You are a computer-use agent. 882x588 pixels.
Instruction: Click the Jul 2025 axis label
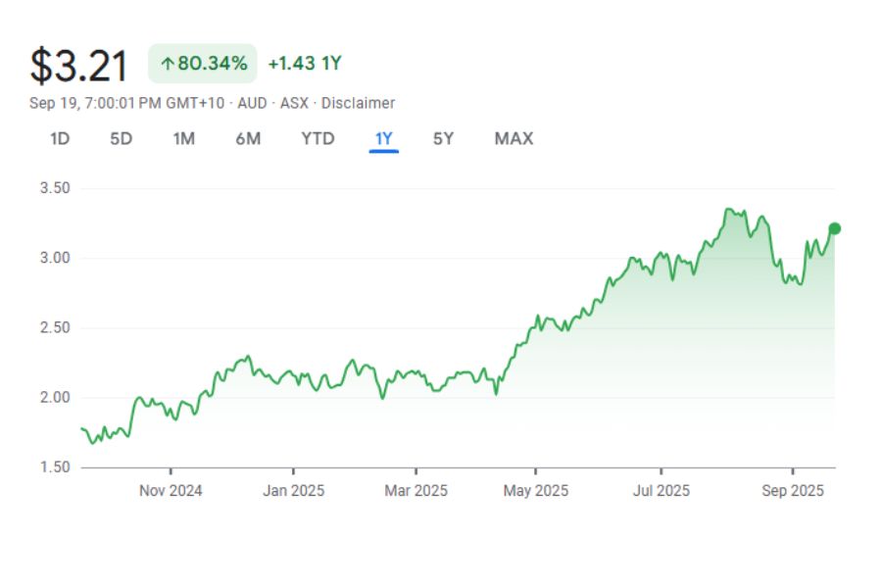point(661,490)
